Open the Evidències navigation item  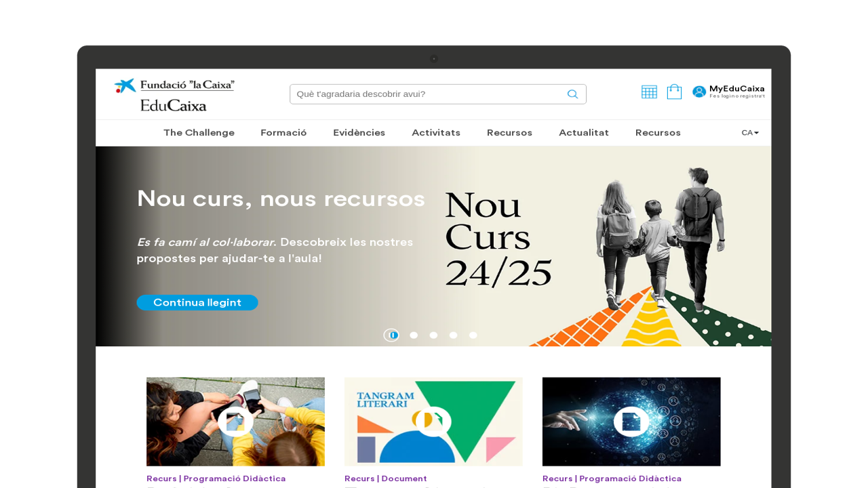(359, 133)
